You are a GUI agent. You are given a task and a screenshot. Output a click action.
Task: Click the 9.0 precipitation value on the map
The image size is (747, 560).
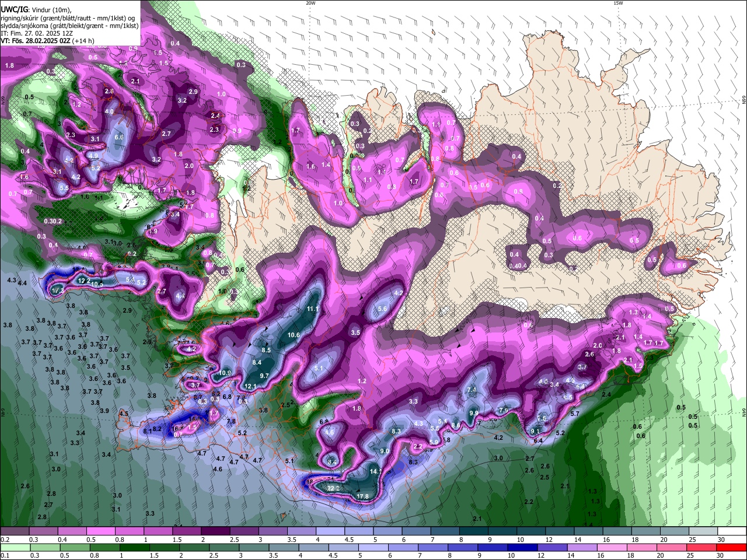(x=385, y=452)
